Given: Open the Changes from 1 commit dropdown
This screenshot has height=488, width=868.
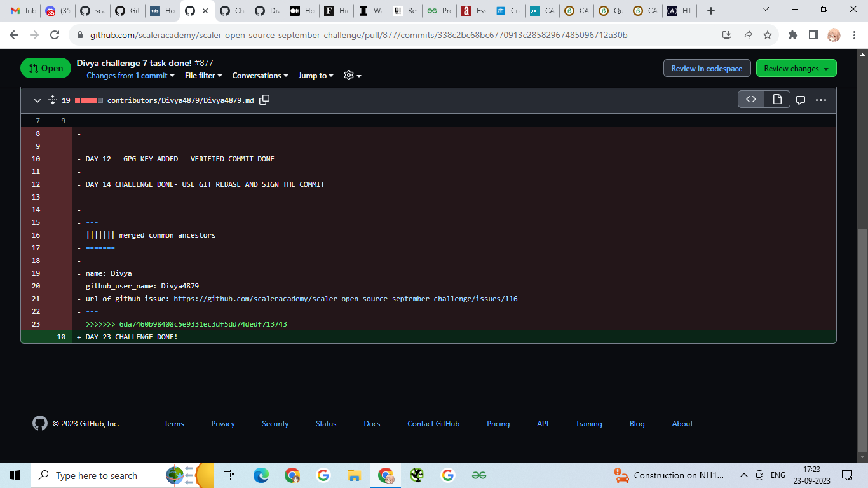Looking at the screenshot, I should tap(130, 76).
